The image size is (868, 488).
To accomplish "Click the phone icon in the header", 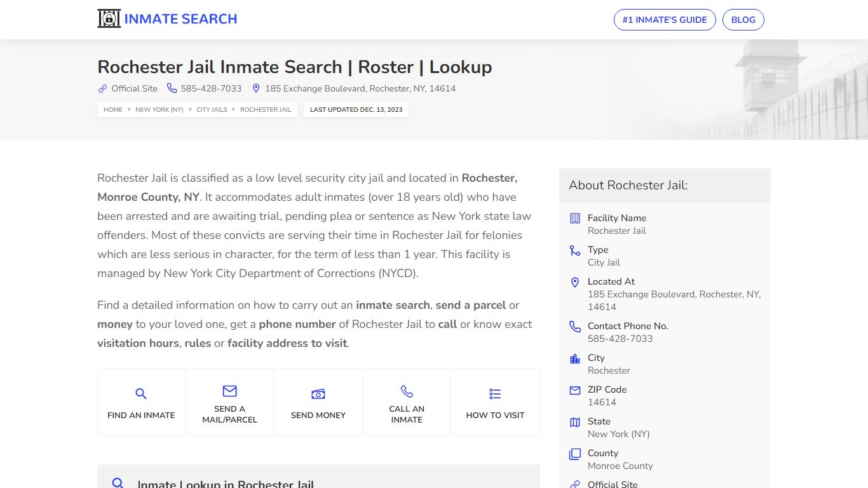I will [172, 88].
